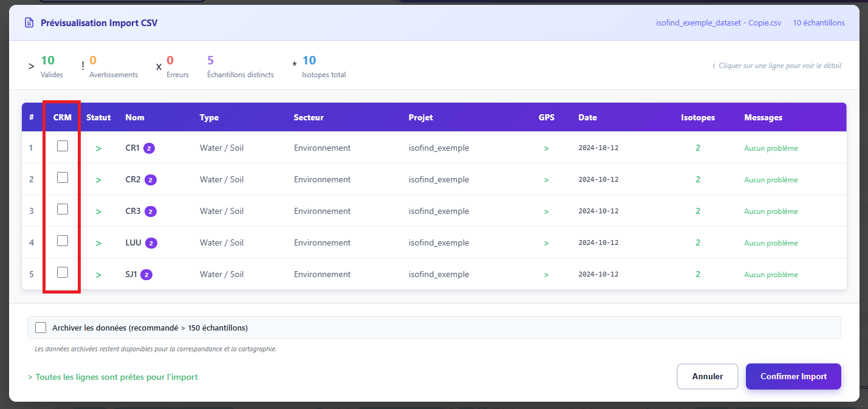Tick the CRM checkbox on the SJ1 row

pos(61,272)
